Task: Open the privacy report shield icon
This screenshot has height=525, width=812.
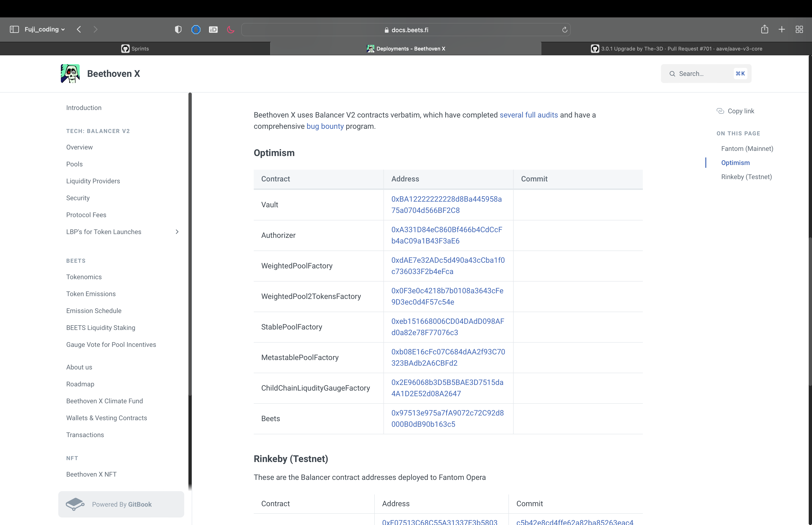Action: (178, 29)
